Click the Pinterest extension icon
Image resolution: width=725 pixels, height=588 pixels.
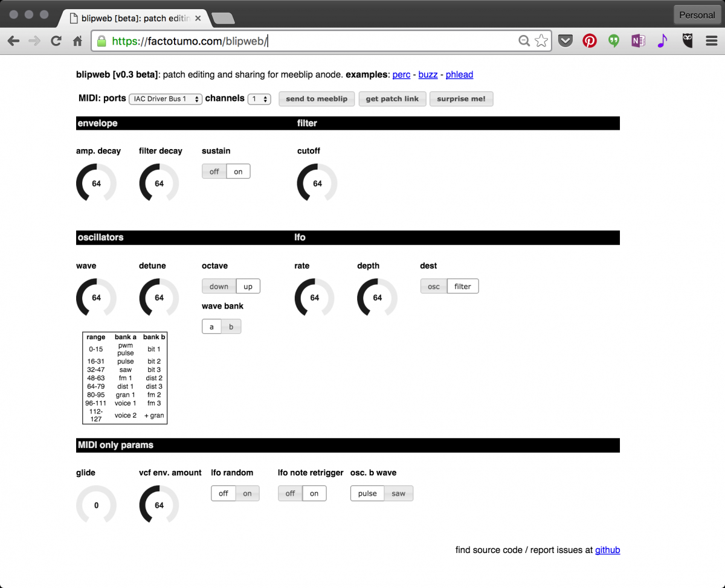(x=590, y=41)
